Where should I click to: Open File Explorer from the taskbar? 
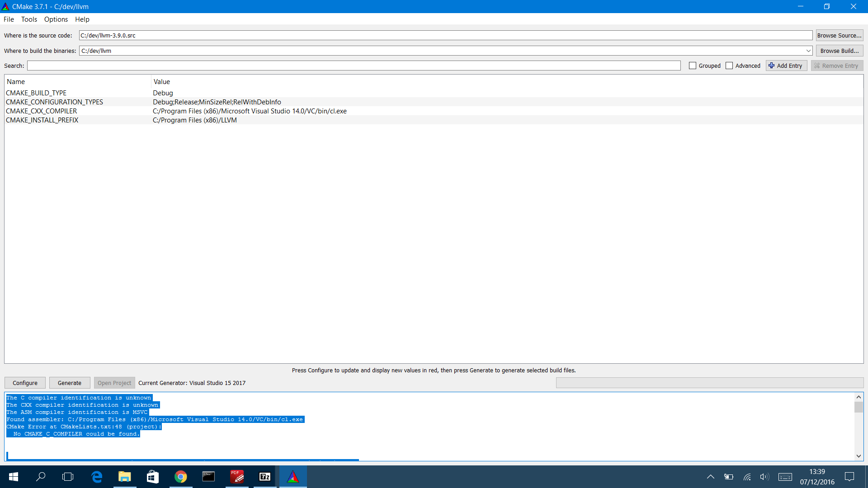[125, 477]
